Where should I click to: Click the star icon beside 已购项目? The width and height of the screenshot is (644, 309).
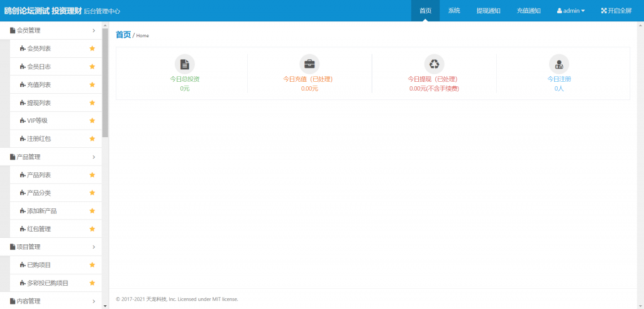click(92, 265)
